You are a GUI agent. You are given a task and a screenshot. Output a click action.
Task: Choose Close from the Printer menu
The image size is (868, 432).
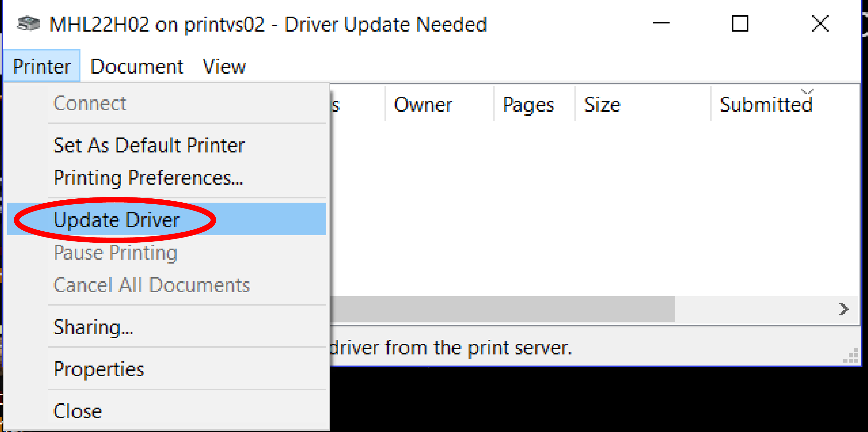[x=166, y=411]
